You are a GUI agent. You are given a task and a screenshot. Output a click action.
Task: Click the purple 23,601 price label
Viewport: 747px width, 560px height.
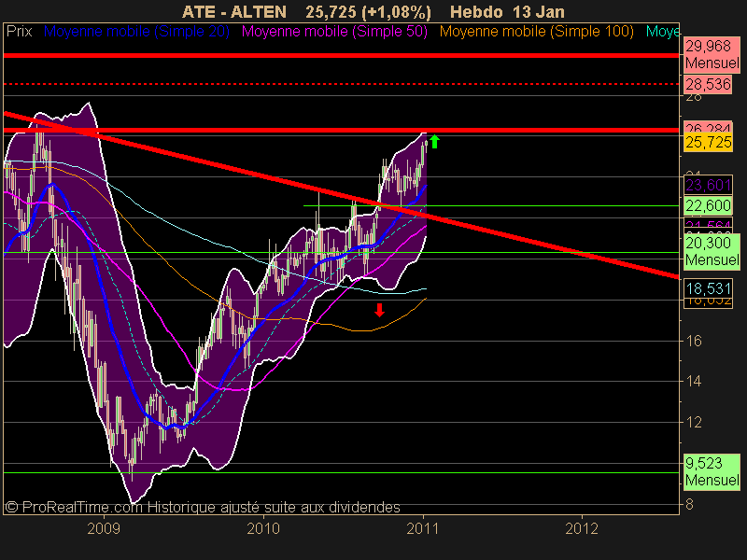coord(708,185)
